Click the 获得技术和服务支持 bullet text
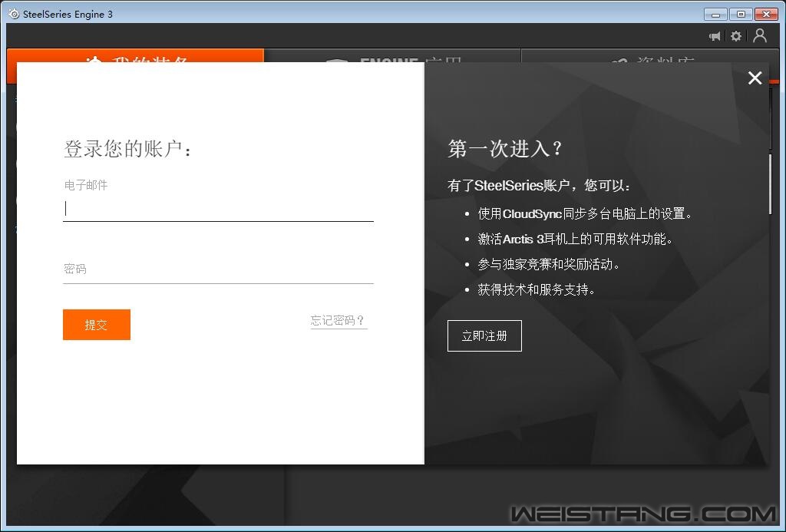The width and height of the screenshot is (786, 532). 536,289
